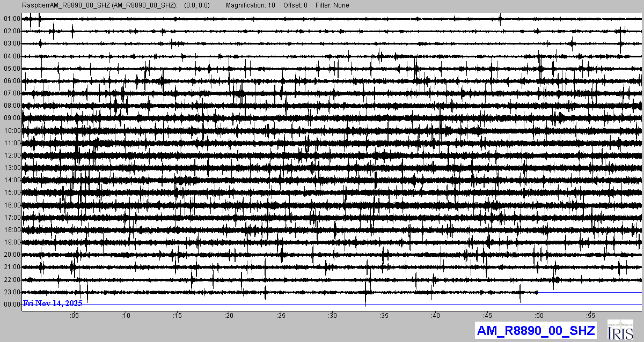Select the AM_R8890_00_SHZ station label
Viewport: 644px width, 342px height.
click(x=536, y=331)
